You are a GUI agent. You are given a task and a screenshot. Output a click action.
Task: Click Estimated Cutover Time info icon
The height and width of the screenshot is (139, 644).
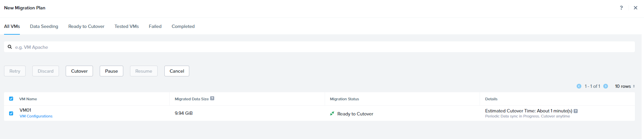pos(576,111)
